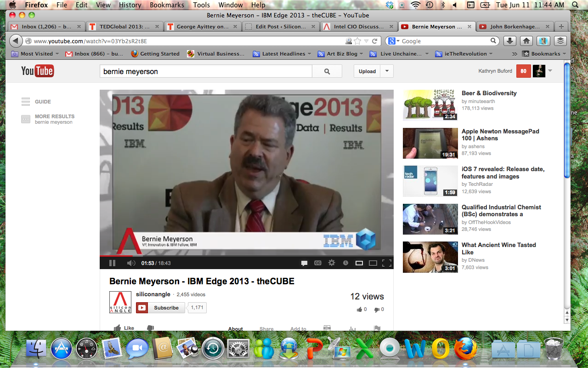The height and width of the screenshot is (368, 588).
Task: Expand the Latest Headlines feed folder
Action: [x=282, y=54]
